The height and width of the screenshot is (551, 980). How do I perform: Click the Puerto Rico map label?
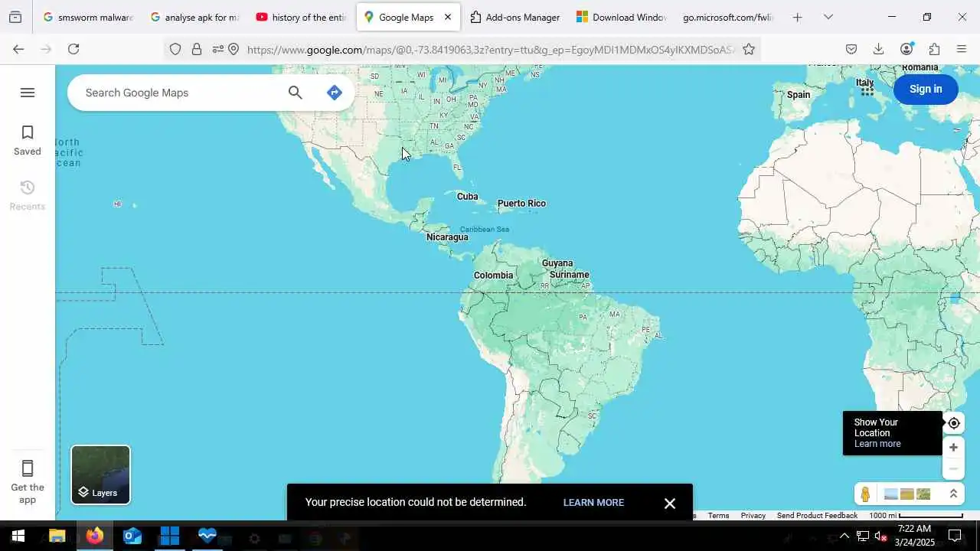coord(521,204)
